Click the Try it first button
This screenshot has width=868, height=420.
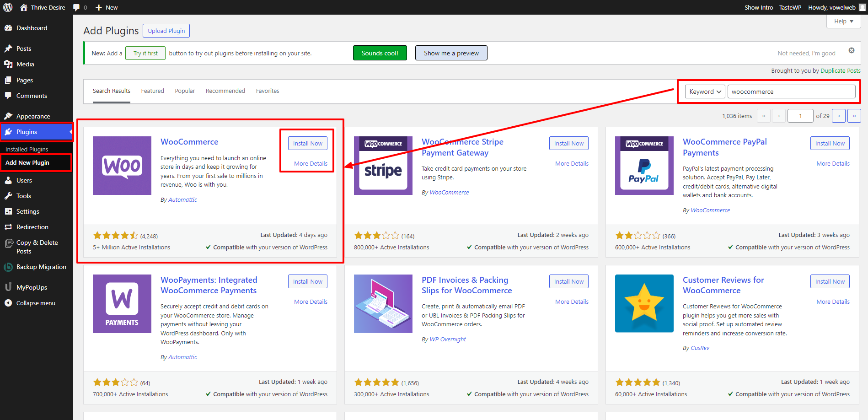pyautogui.click(x=145, y=53)
